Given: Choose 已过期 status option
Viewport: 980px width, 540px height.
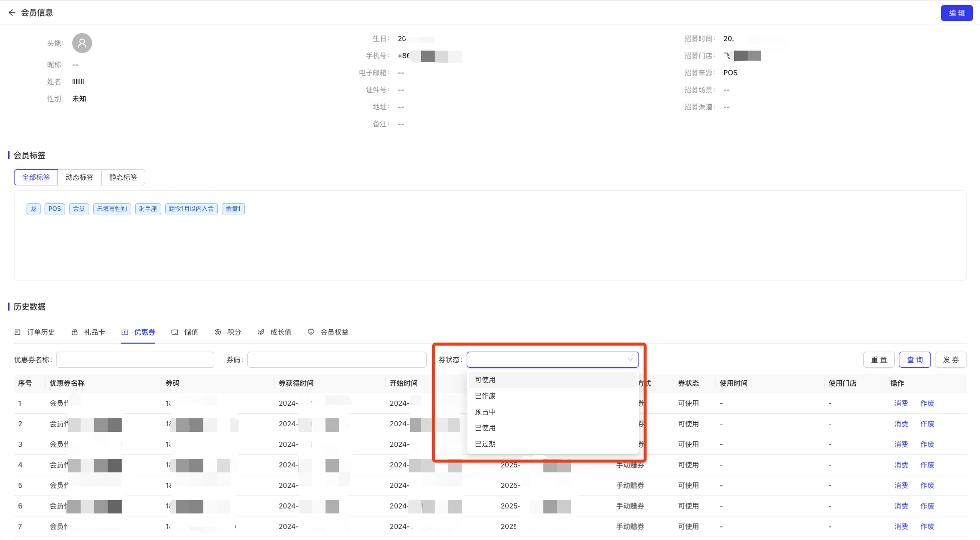Looking at the screenshot, I should tap(553, 444).
